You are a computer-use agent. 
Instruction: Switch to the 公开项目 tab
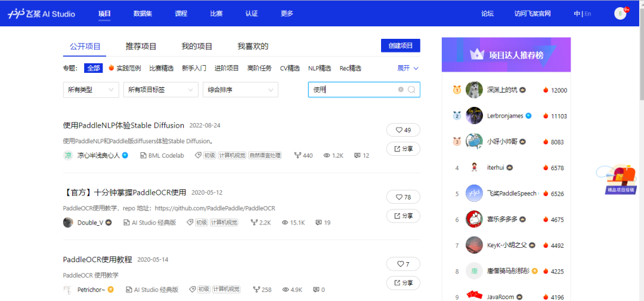point(85,47)
